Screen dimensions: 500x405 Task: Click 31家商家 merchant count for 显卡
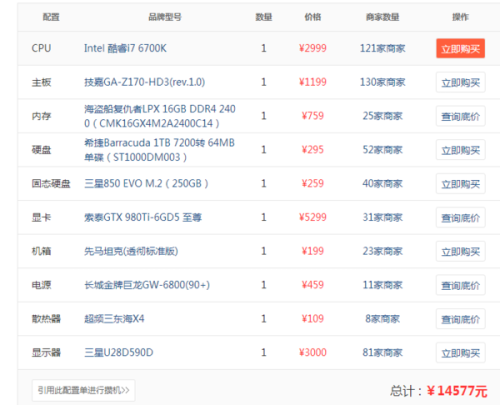(383, 217)
